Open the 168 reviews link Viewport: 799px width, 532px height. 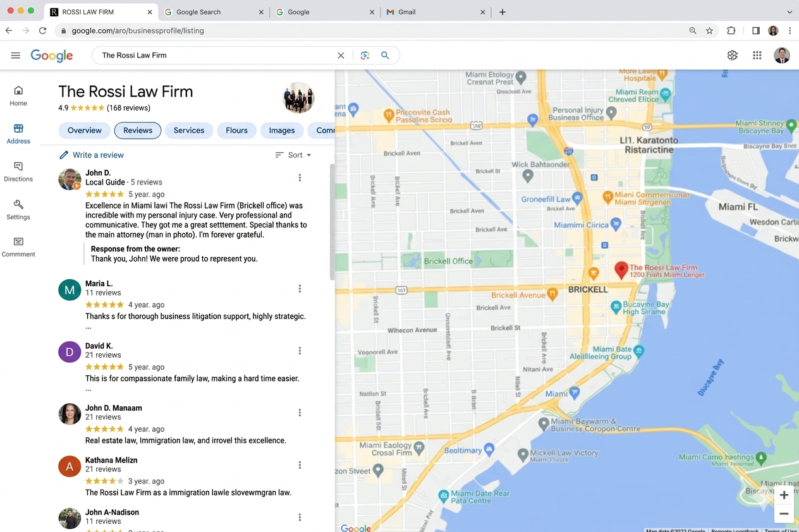click(128, 108)
